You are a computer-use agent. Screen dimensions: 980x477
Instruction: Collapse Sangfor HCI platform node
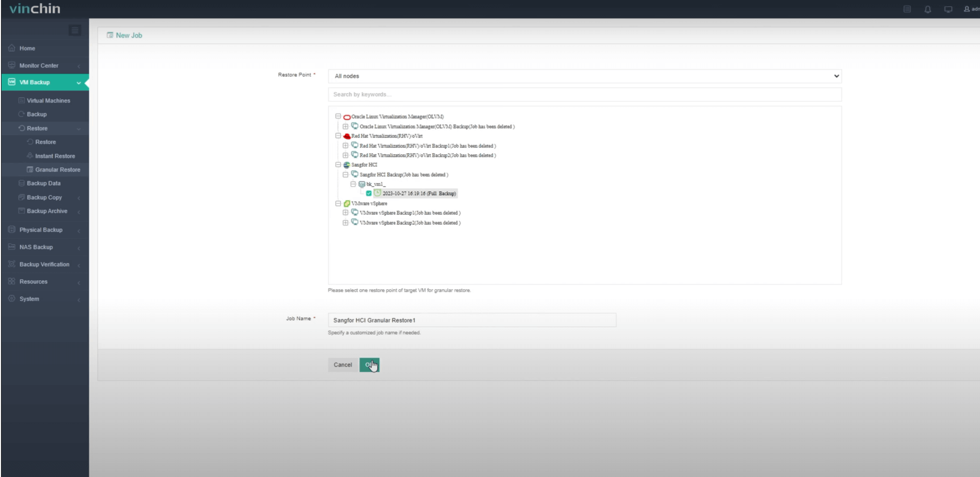[338, 165]
